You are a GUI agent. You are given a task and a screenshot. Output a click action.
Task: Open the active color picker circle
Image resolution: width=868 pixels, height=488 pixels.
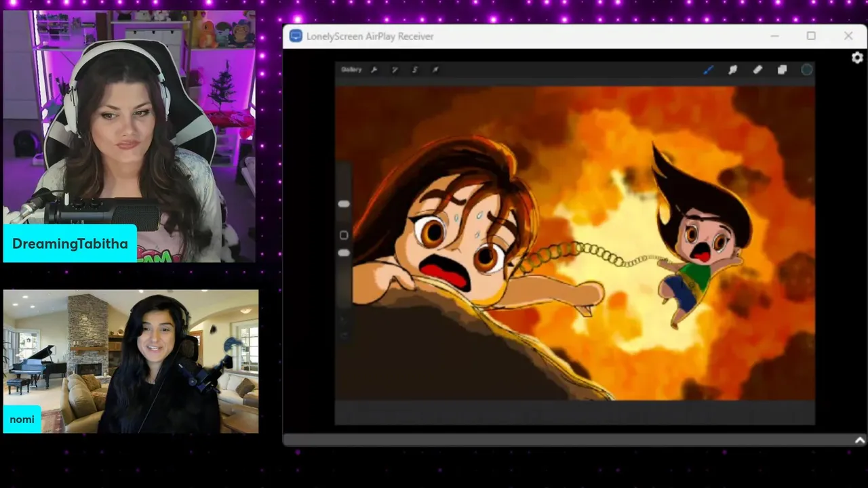(806, 70)
